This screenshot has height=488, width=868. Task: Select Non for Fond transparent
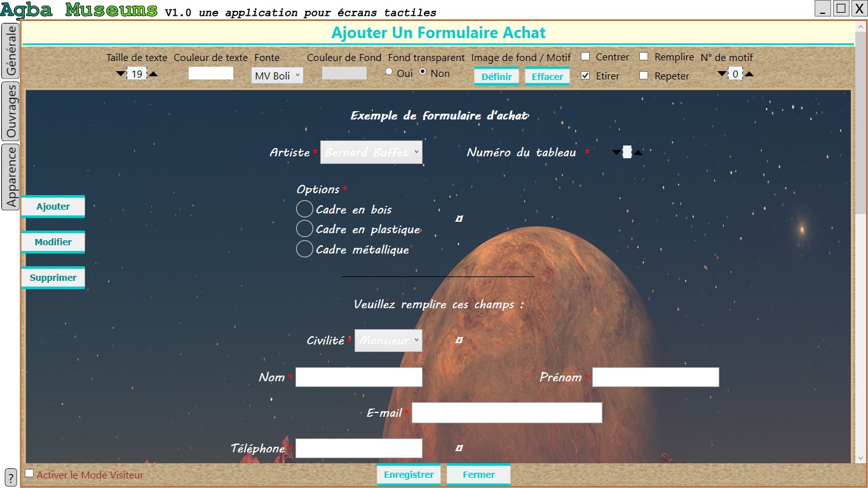tap(423, 72)
